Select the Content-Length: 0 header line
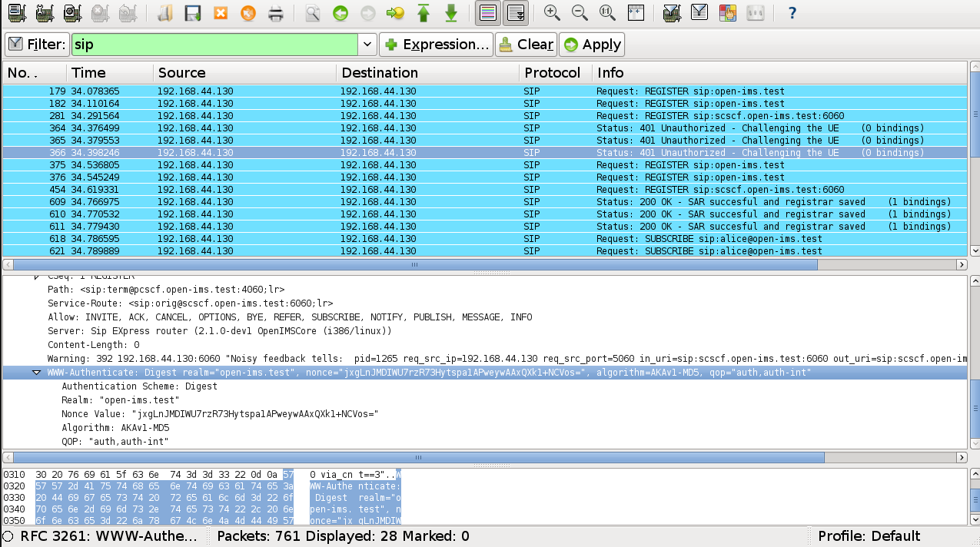 [x=93, y=345]
